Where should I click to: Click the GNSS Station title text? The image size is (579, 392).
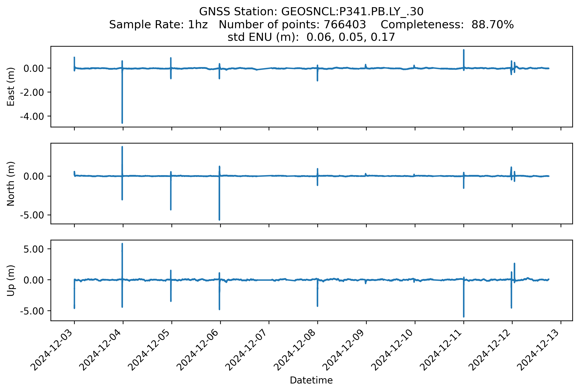click(311, 12)
